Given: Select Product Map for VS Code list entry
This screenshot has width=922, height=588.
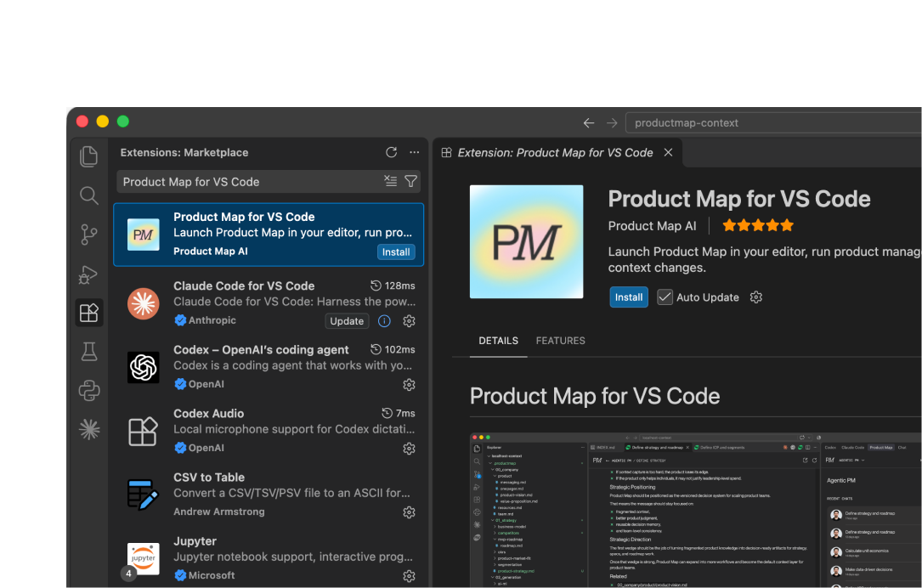Looking at the screenshot, I should coord(269,235).
